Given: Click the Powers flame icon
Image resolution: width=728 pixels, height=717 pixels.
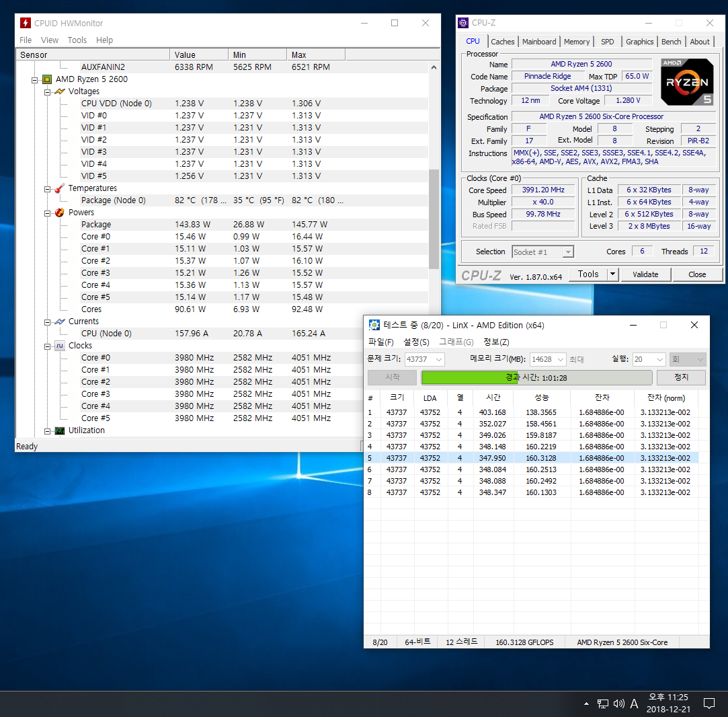Looking at the screenshot, I should pos(59,213).
